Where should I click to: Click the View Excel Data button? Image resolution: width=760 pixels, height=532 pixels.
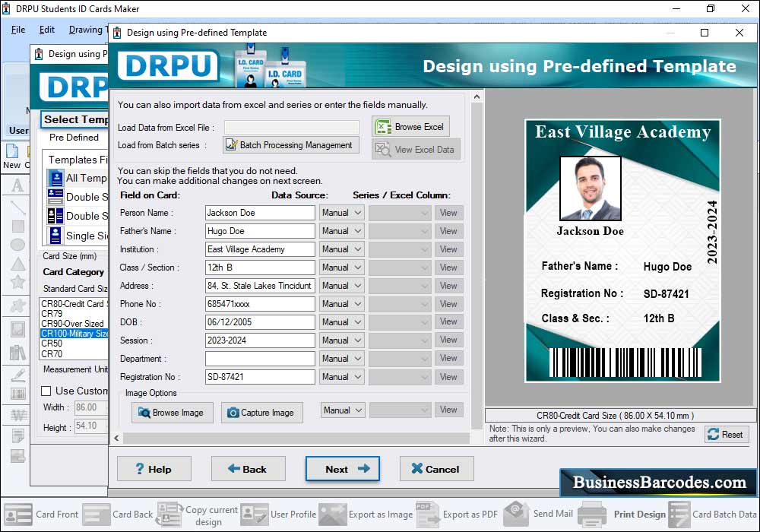(416, 149)
